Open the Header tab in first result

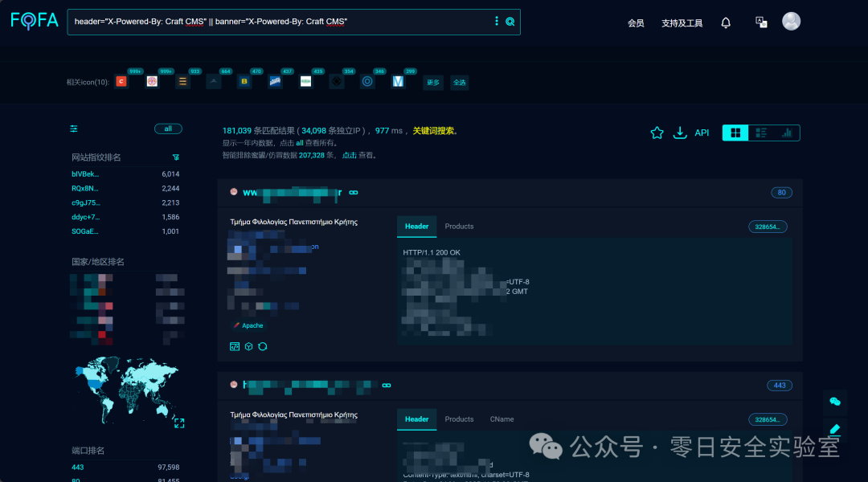click(x=417, y=227)
